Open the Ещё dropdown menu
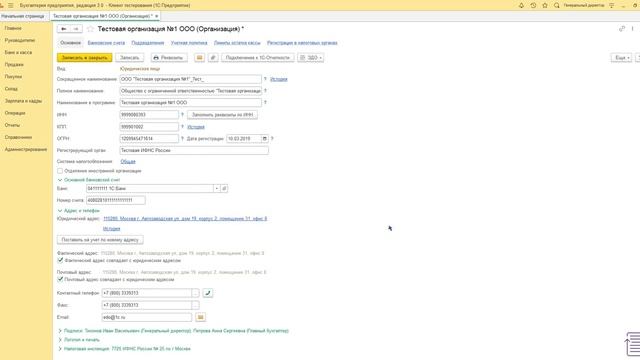 622,58
